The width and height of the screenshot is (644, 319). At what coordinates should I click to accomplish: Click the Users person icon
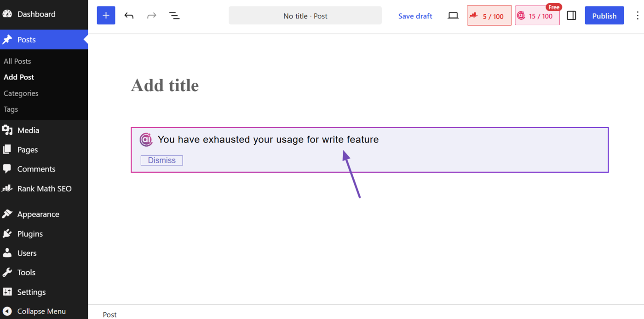[7, 253]
